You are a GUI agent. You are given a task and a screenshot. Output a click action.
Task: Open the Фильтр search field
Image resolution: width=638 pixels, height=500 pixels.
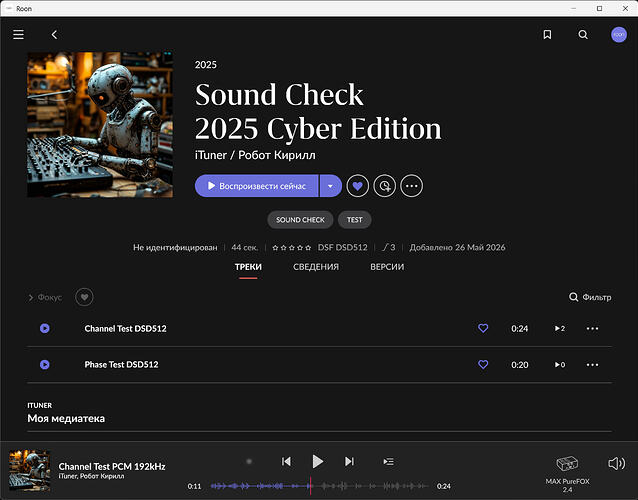590,297
